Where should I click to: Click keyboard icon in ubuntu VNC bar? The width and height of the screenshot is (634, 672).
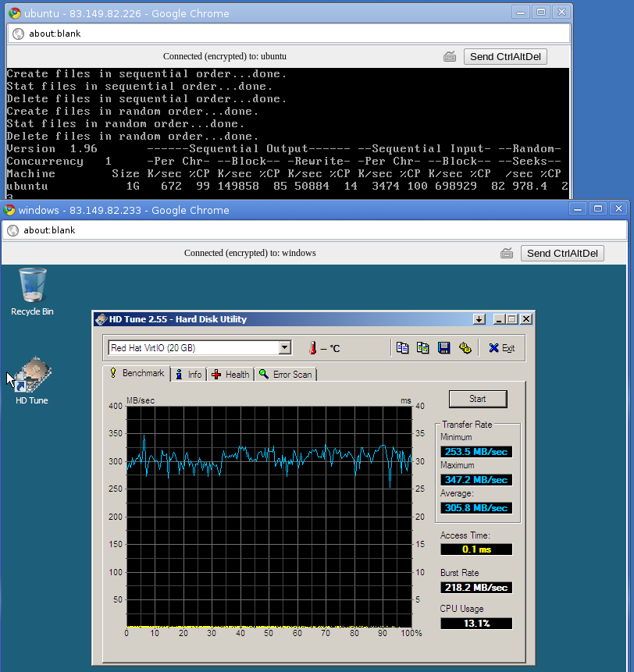pos(450,56)
